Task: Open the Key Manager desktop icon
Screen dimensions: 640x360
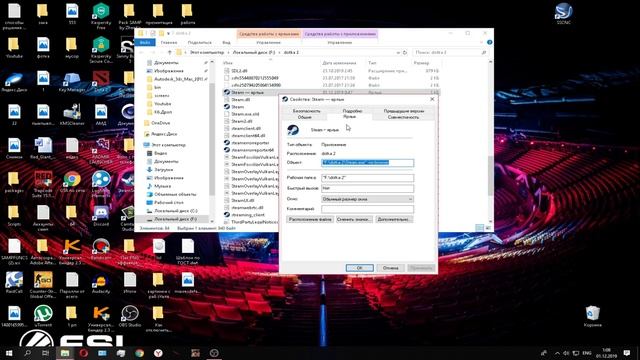Action: pos(72,81)
